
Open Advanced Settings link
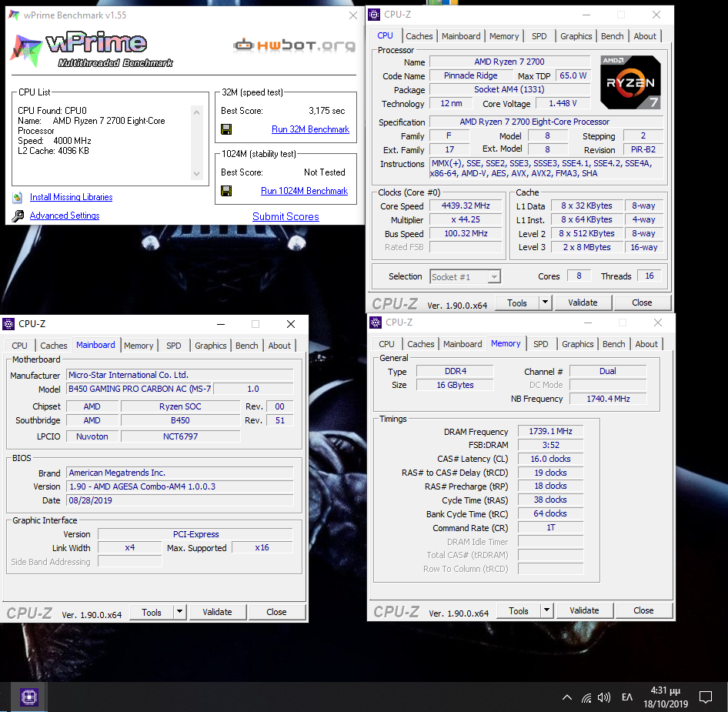65,216
